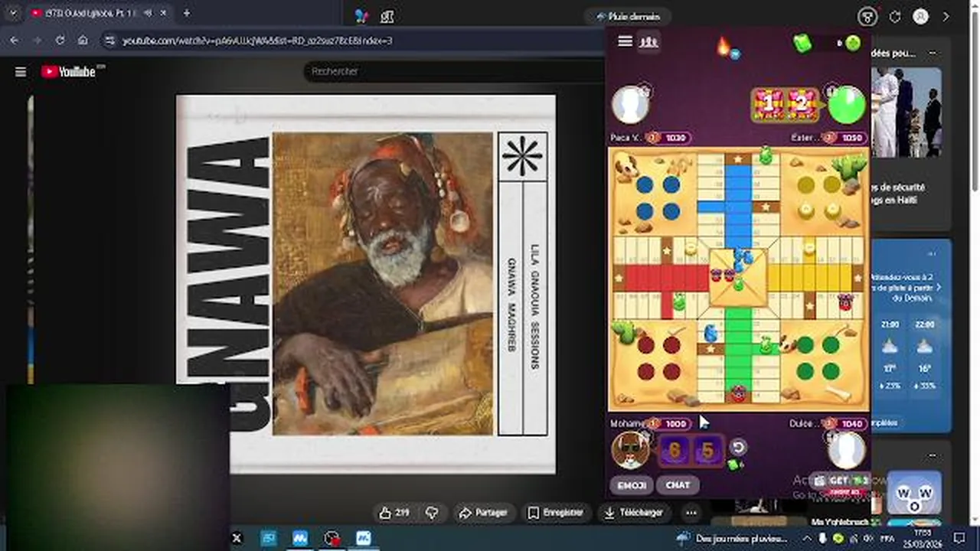
Task: Tap the center home square of the board
Action: pyautogui.click(x=738, y=276)
